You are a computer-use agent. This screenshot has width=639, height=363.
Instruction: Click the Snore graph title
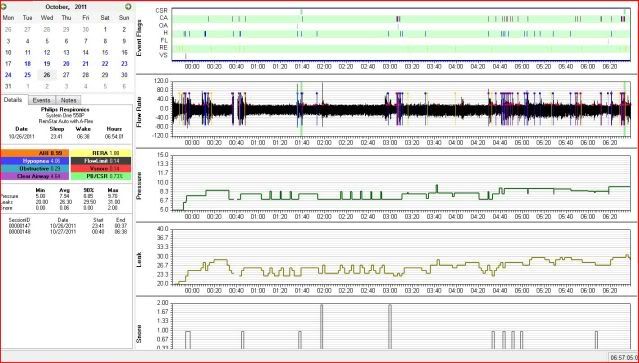[x=139, y=333]
